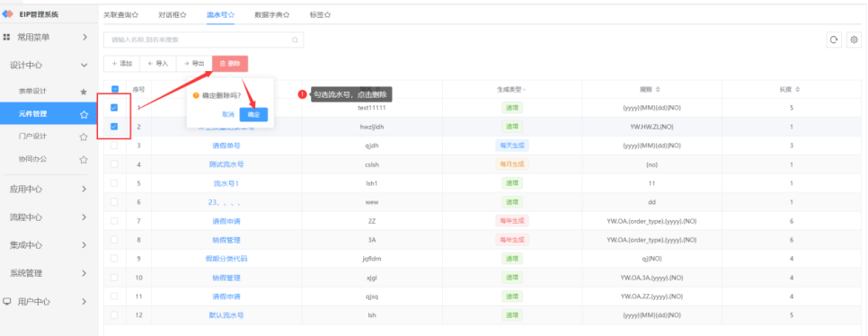Click the rule cell YW.HW.ZL{NO}
This screenshot has height=336, width=868.
click(x=651, y=127)
